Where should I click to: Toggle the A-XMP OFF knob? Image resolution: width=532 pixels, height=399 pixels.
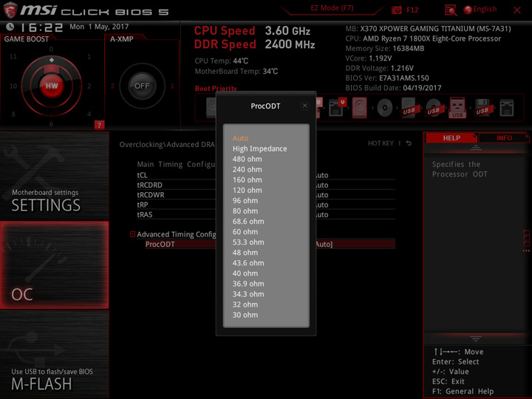142,86
